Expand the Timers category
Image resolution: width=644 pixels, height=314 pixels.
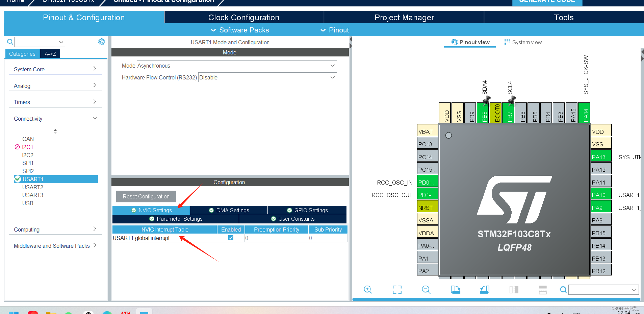point(55,102)
